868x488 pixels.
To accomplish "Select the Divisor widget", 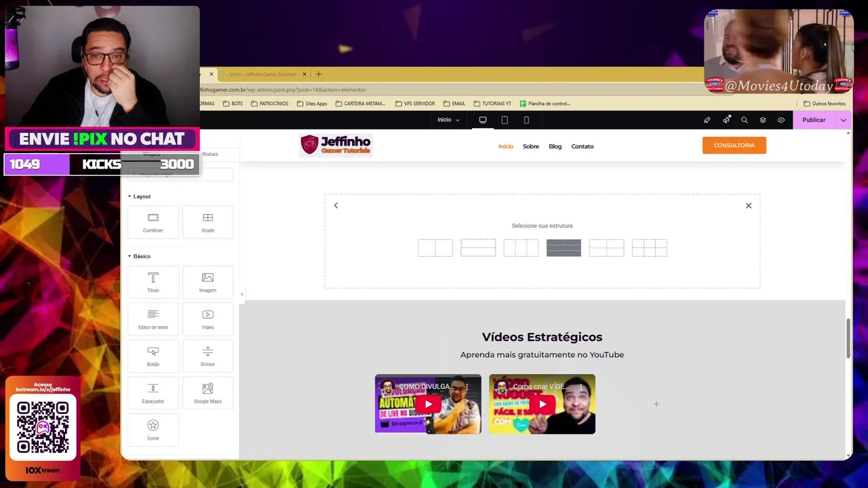I will tap(208, 357).
